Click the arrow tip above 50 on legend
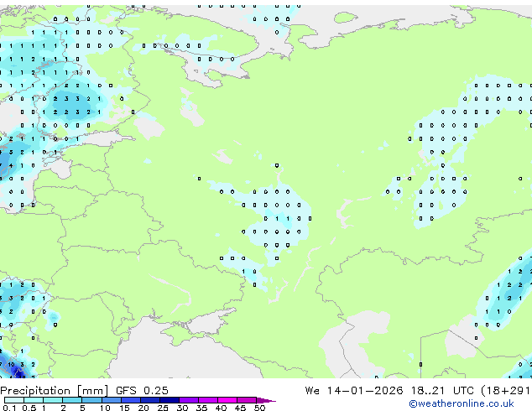The image size is (532, 411). [x=266, y=400]
